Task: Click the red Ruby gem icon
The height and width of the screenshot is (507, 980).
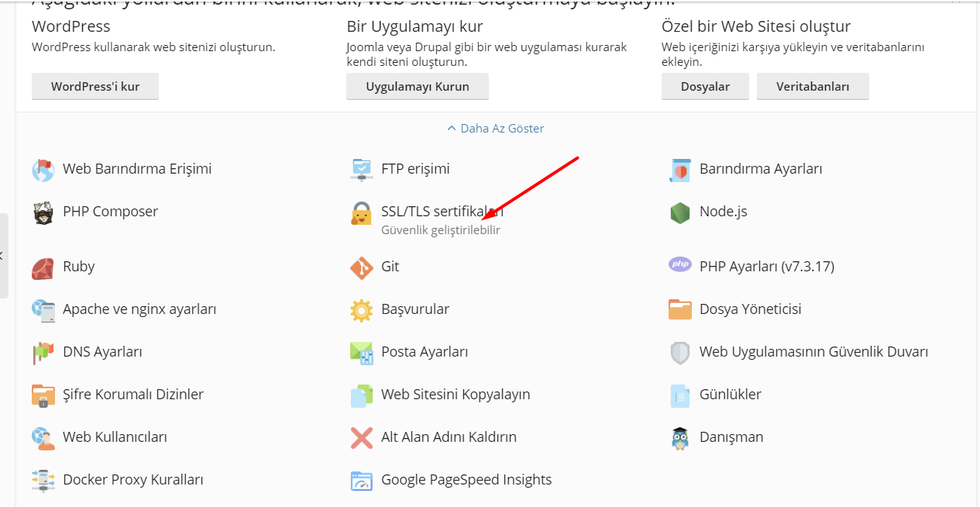Action: click(43, 267)
